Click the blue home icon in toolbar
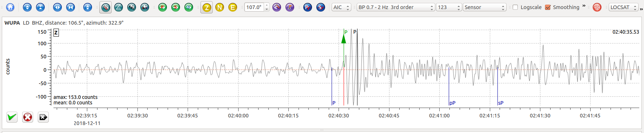This screenshot has width=644, height=133. click(x=10, y=7)
